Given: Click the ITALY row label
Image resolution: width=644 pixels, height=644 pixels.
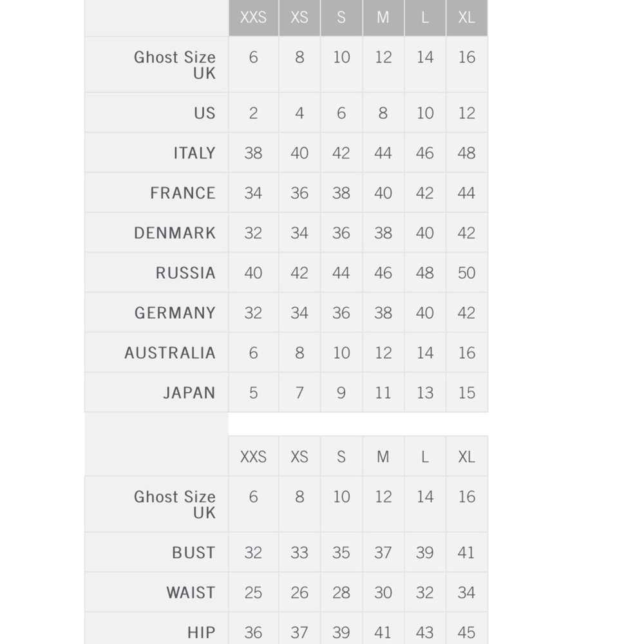Looking at the screenshot, I should [194, 153].
